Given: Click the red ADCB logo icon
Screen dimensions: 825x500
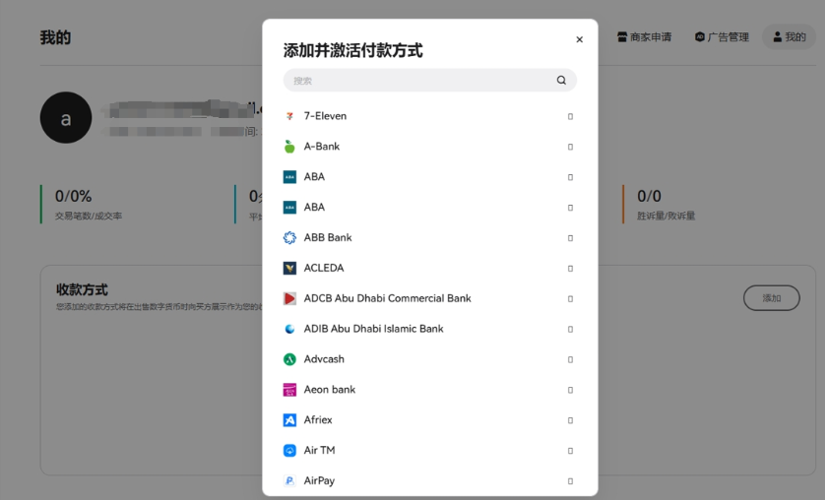Looking at the screenshot, I should click(289, 298).
